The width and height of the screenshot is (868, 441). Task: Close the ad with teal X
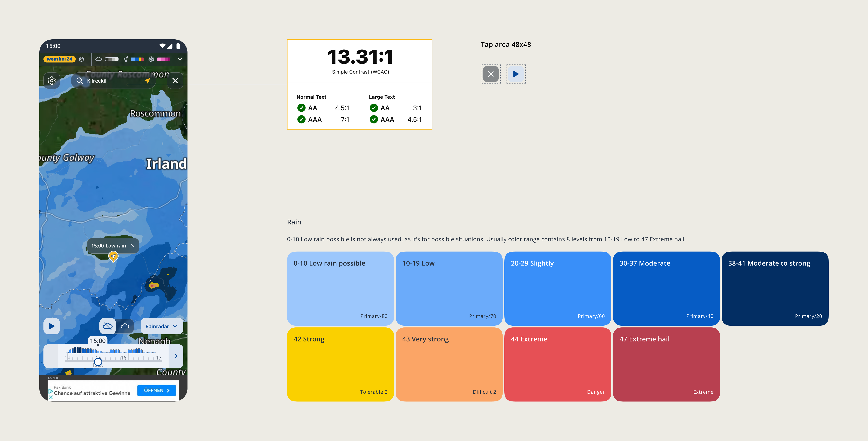tap(51, 397)
